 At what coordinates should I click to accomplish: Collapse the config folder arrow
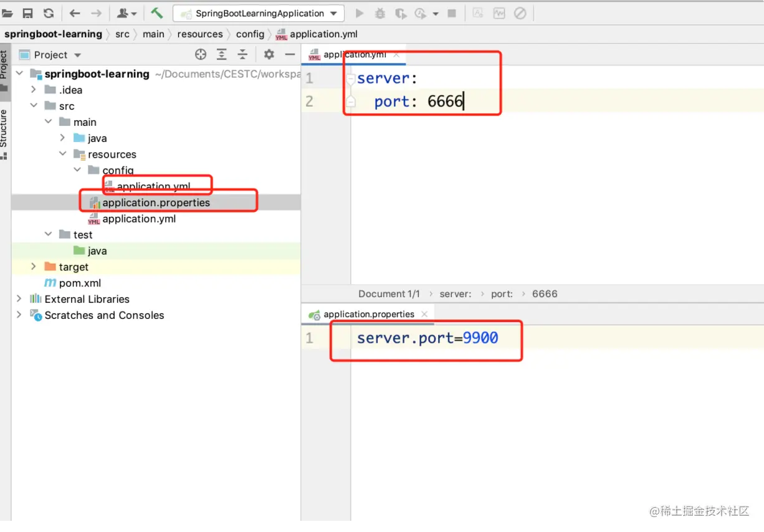point(77,170)
